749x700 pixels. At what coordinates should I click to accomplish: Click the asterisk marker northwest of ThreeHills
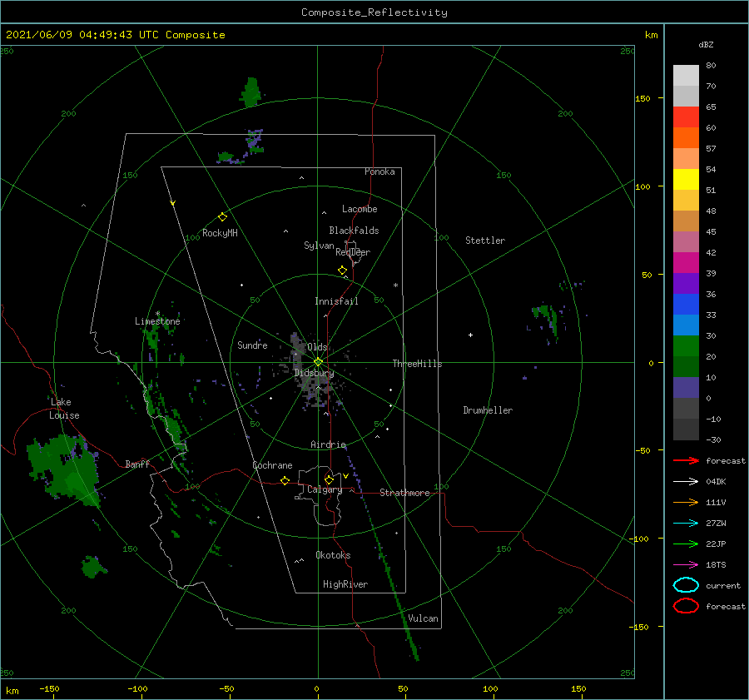point(395,285)
